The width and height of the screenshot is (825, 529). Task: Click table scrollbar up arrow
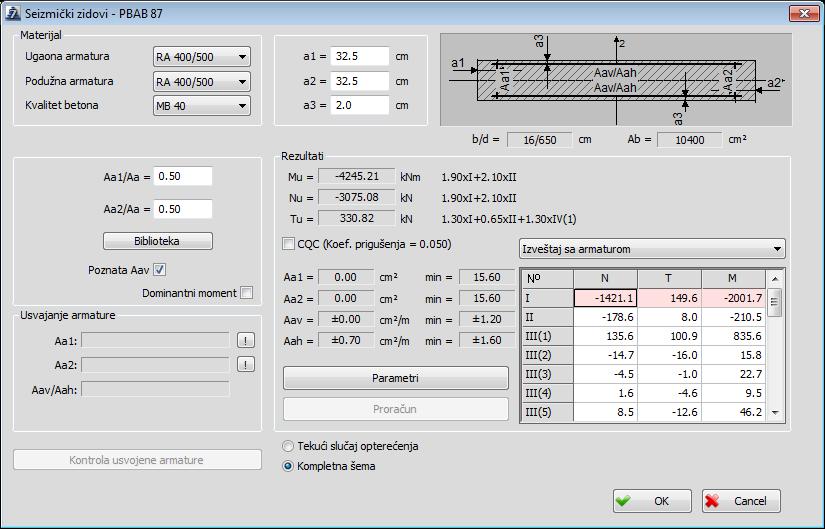pyautogui.click(x=774, y=278)
